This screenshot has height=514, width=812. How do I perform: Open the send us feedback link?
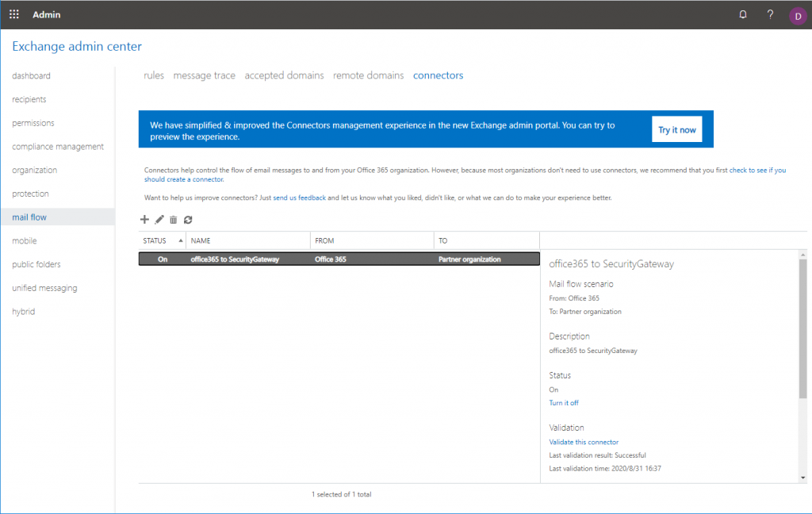(299, 198)
